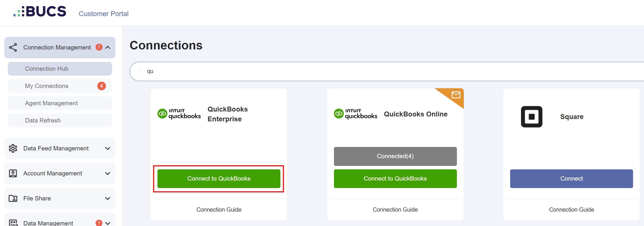This screenshot has width=644, height=226.
Task: Click Connect to QuickBooks for QuickBooks Online
Action: (395, 179)
